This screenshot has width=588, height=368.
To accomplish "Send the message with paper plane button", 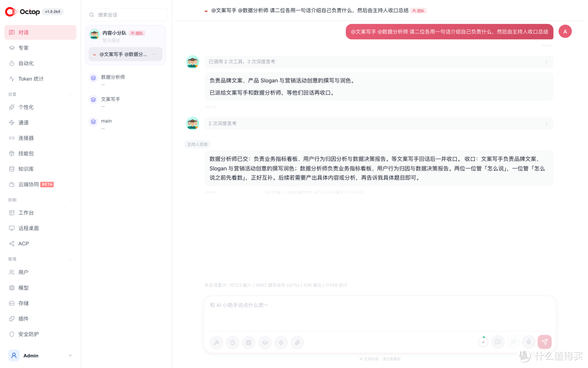I will coord(544,342).
